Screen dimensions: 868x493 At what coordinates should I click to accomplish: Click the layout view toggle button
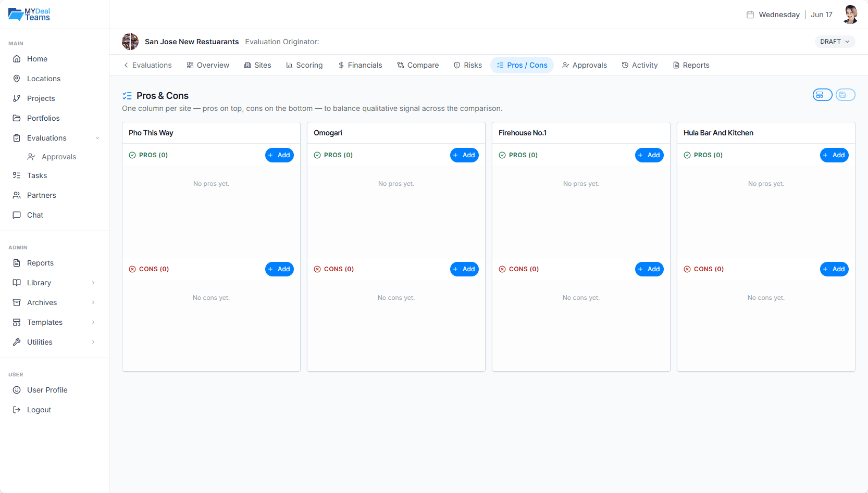pos(823,95)
